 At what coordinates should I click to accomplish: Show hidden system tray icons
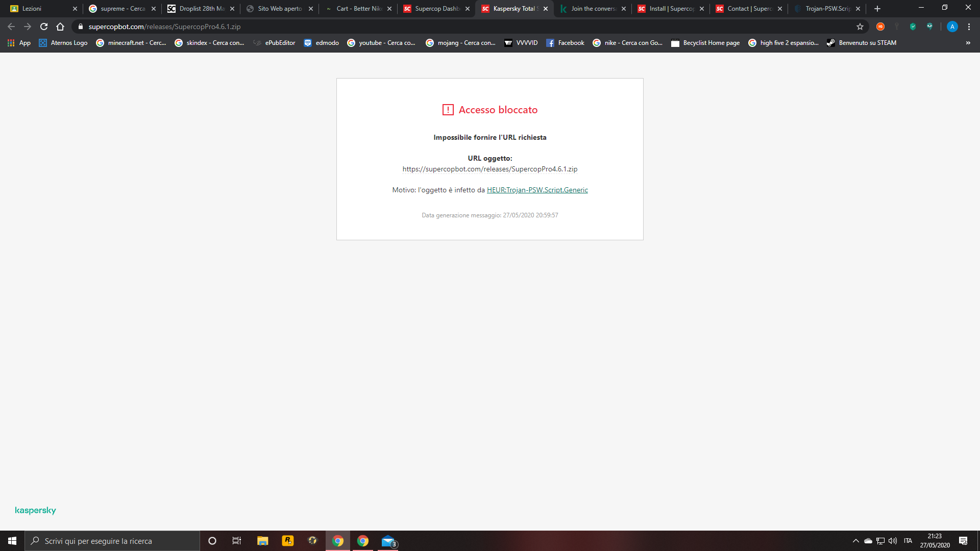tap(855, 541)
